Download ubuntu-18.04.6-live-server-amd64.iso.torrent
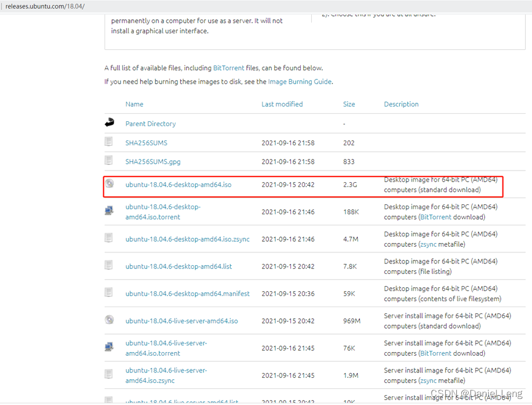This screenshot has width=532, height=405. [166, 348]
